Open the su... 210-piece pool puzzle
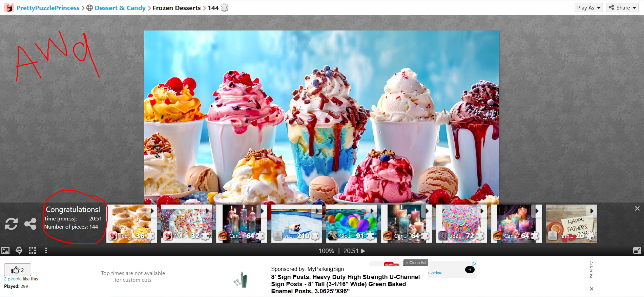Image resolution: width=644 pixels, height=297 pixels. (x=296, y=224)
